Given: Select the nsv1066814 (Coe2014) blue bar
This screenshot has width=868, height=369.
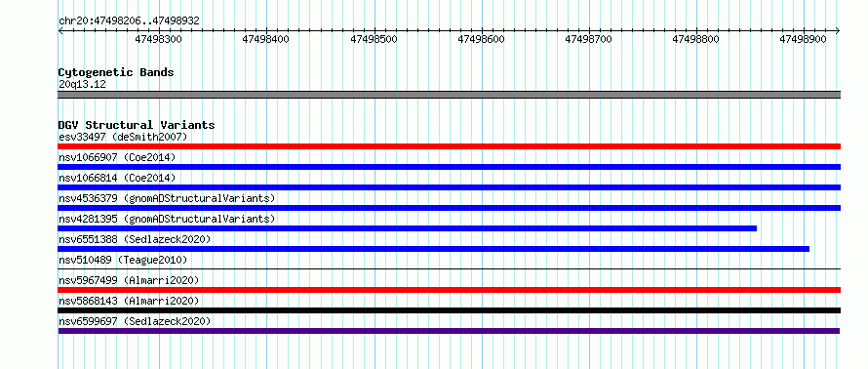Looking at the screenshot, I should (449, 187).
